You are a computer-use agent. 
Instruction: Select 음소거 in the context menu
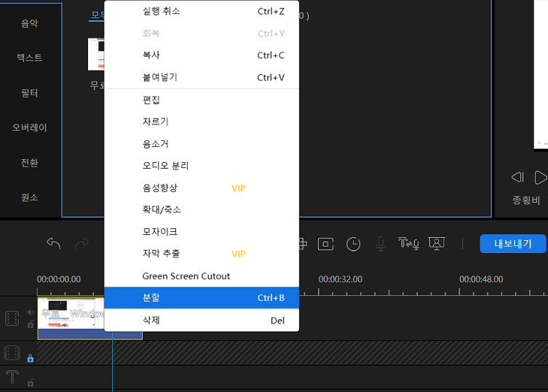[x=202, y=143]
